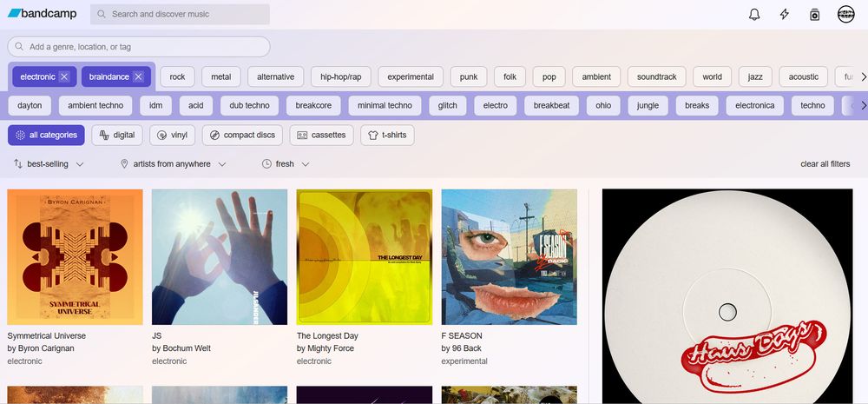
Task: Add the acid tag
Action: [x=196, y=105]
